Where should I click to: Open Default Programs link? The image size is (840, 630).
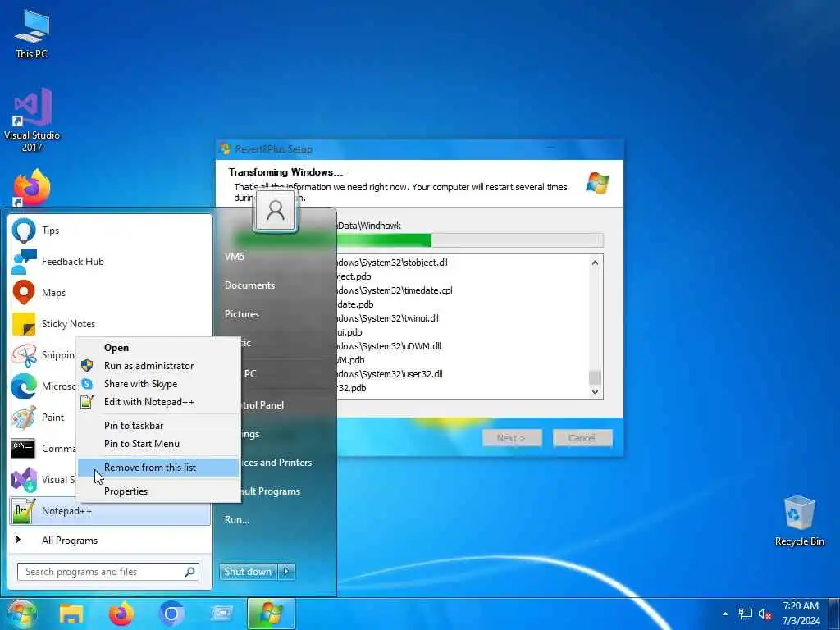click(x=271, y=491)
